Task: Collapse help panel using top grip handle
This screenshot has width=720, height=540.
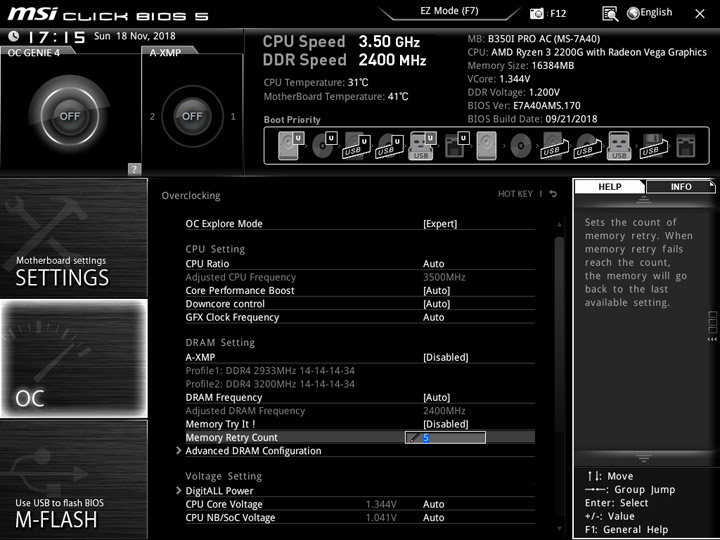Action: pos(644,199)
